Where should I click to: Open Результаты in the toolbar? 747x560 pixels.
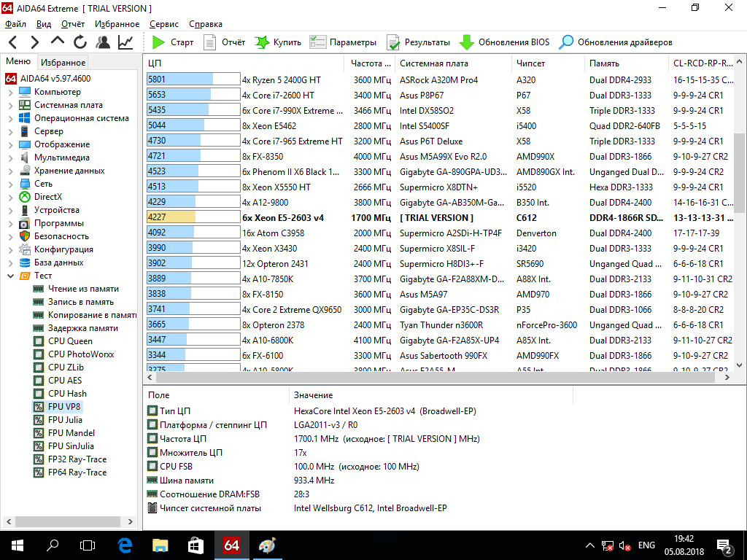coord(418,42)
